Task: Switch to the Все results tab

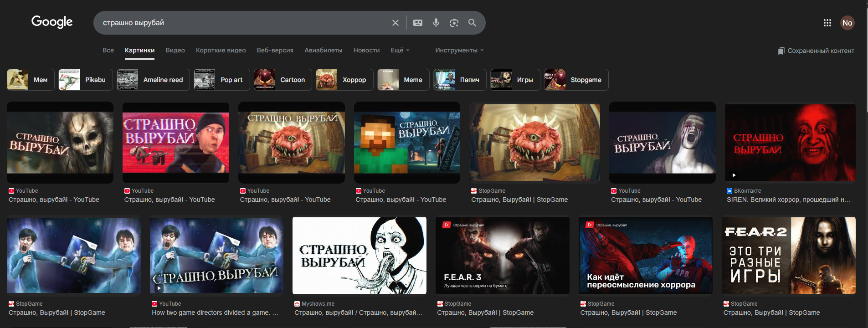Action: 108,50
